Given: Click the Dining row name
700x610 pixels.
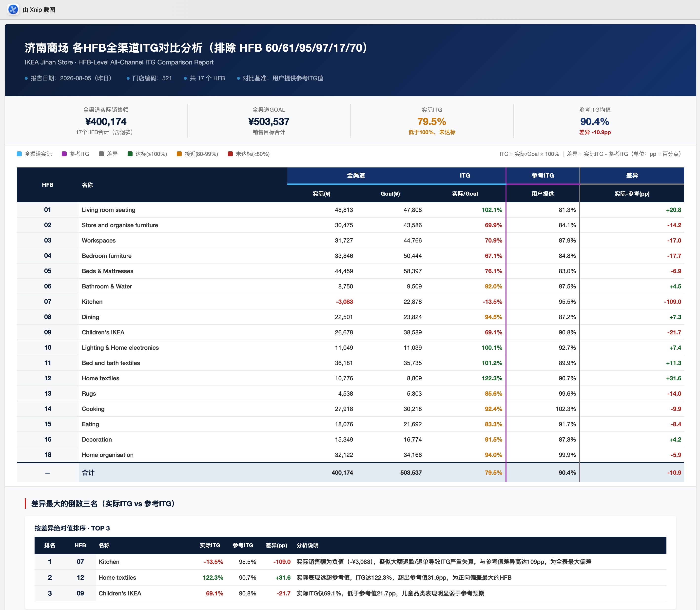Looking at the screenshot, I should coord(91,317).
